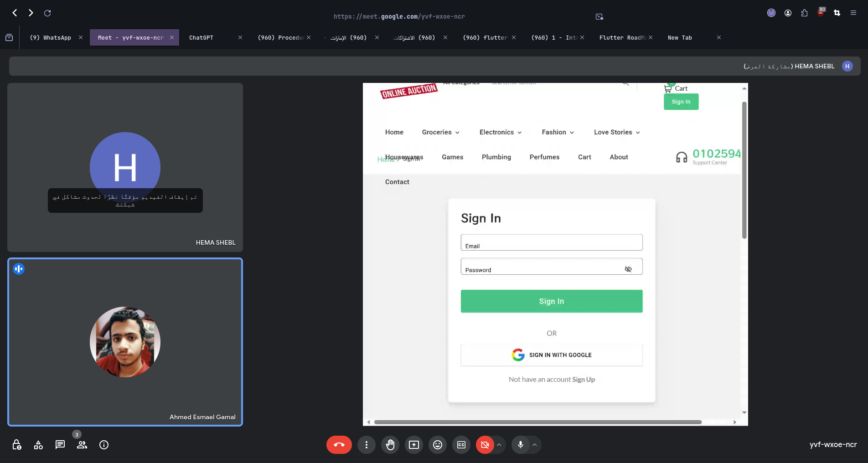This screenshot has width=868, height=463.
Task: Open Meet more options three-dot button
Action: pyautogui.click(x=367, y=445)
